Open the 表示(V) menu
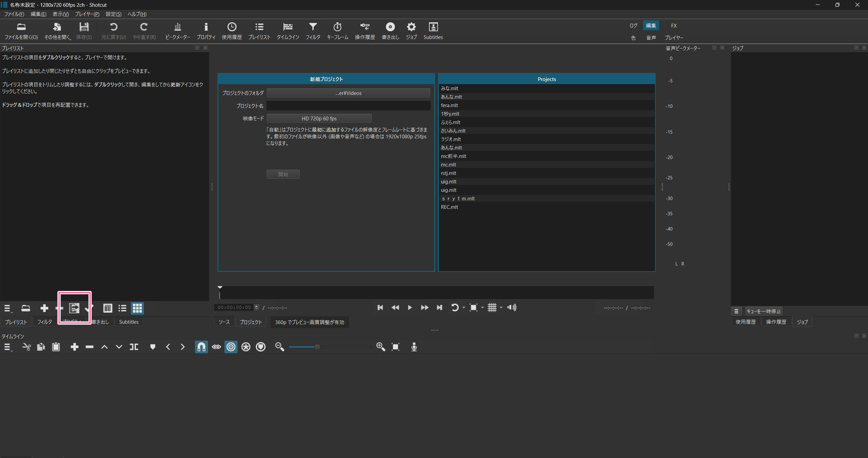 tap(61, 14)
